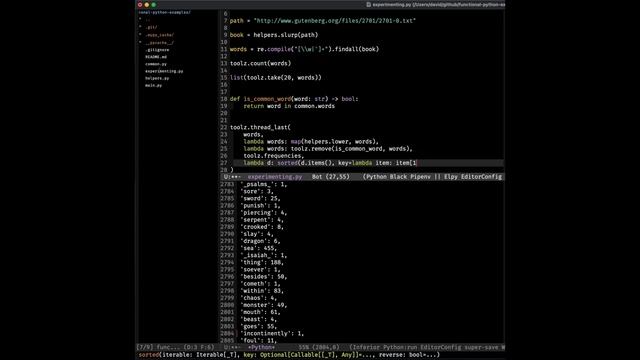640x360 pixels.
Task: Click the Elpy minor mode label
Action: (x=451, y=177)
